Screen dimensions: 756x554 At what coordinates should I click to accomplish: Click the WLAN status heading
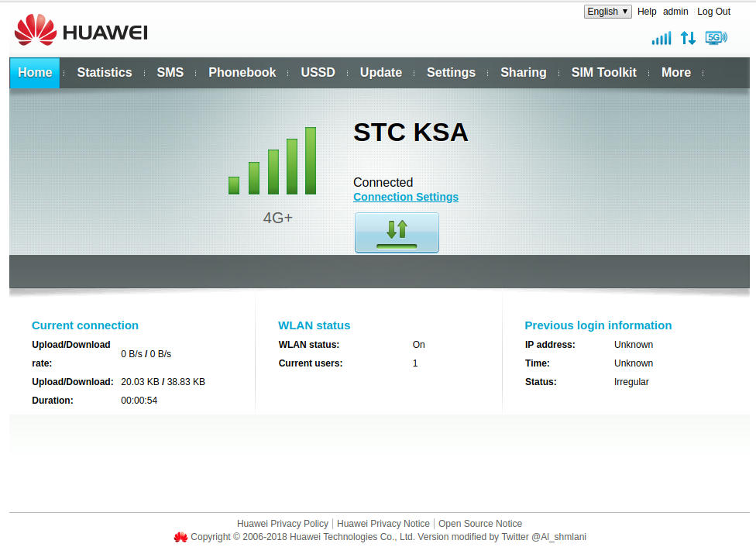pyautogui.click(x=314, y=325)
